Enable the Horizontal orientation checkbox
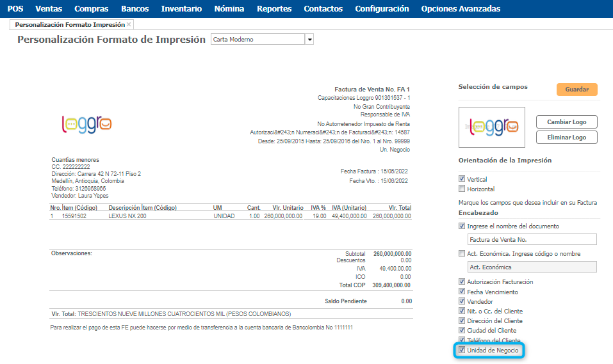 [x=462, y=189]
